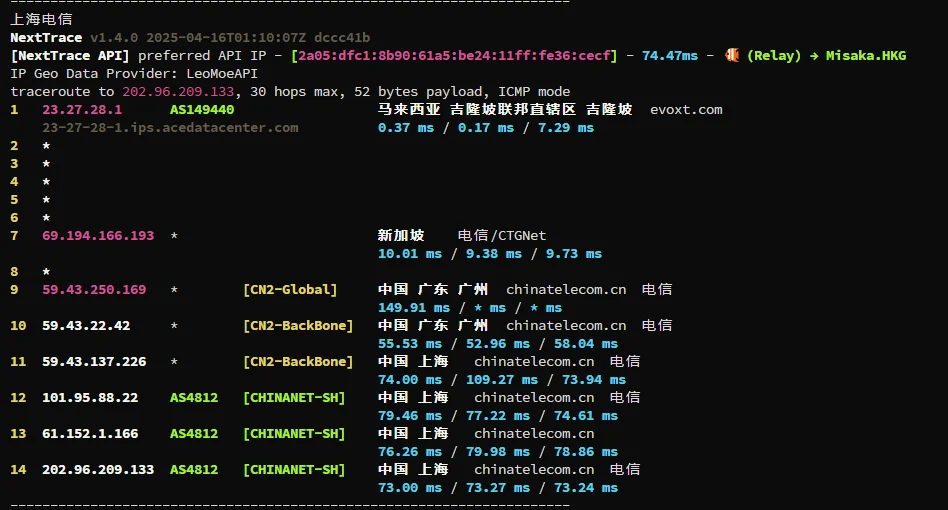Click the evoxt.com domain text
This screenshot has height=510, width=948.
tap(686, 110)
